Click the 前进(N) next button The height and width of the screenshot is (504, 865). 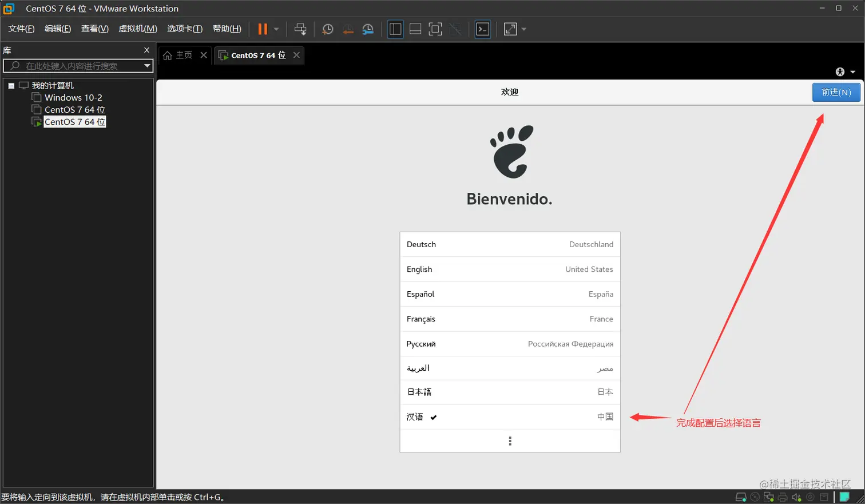point(836,92)
